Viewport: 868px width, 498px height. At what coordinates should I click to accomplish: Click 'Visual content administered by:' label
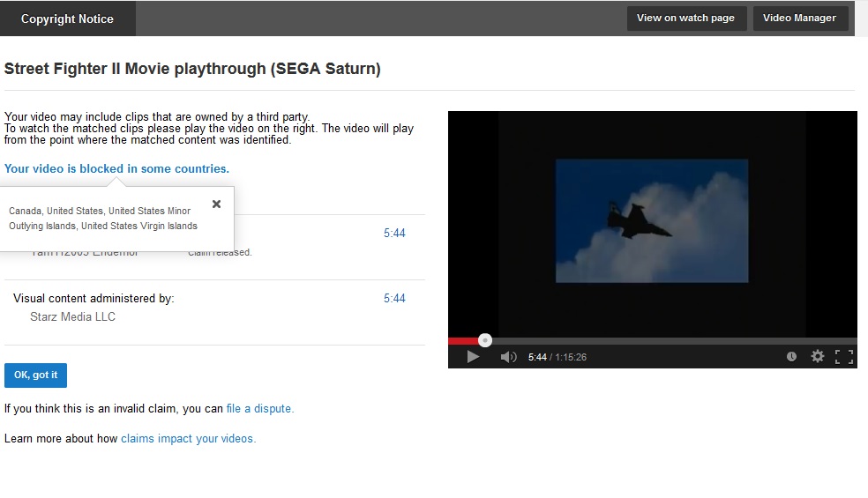[94, 299]
